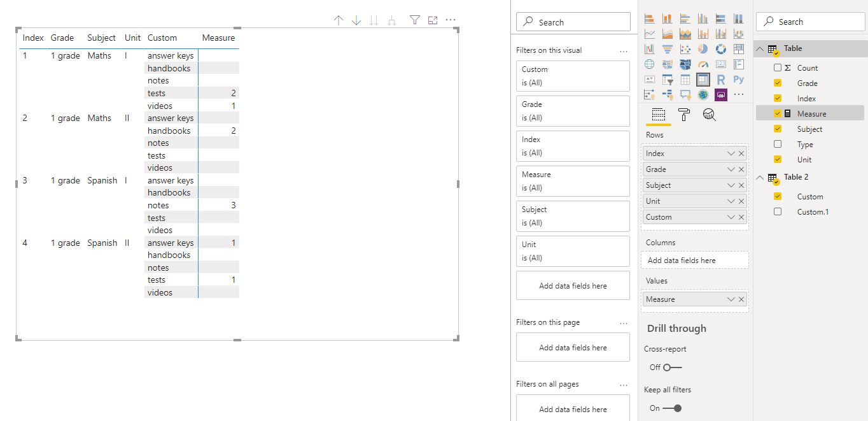Choose the area chart visual
This screenshot has width=868, height=421.
click(x=667, y=34)
